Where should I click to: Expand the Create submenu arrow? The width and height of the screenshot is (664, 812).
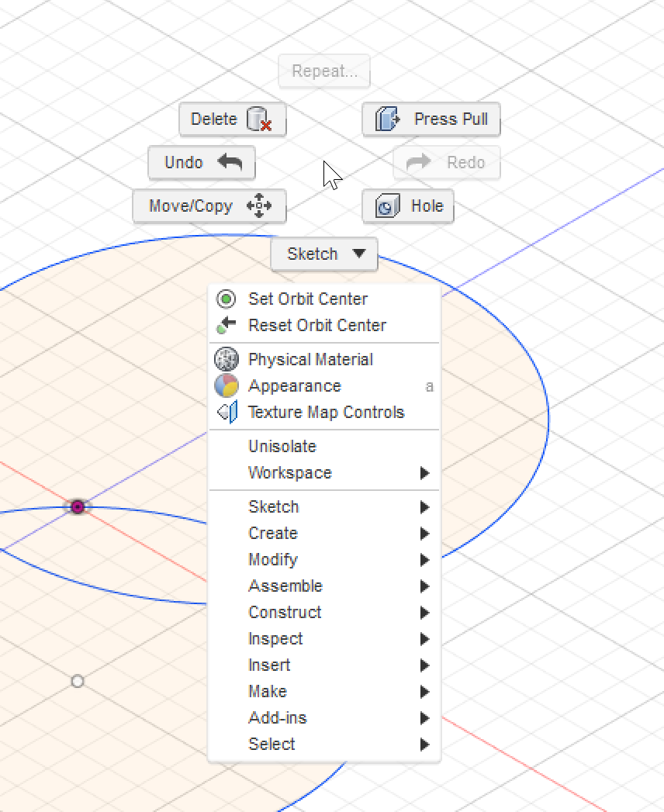pyautogui.click(x=425, y=534)
